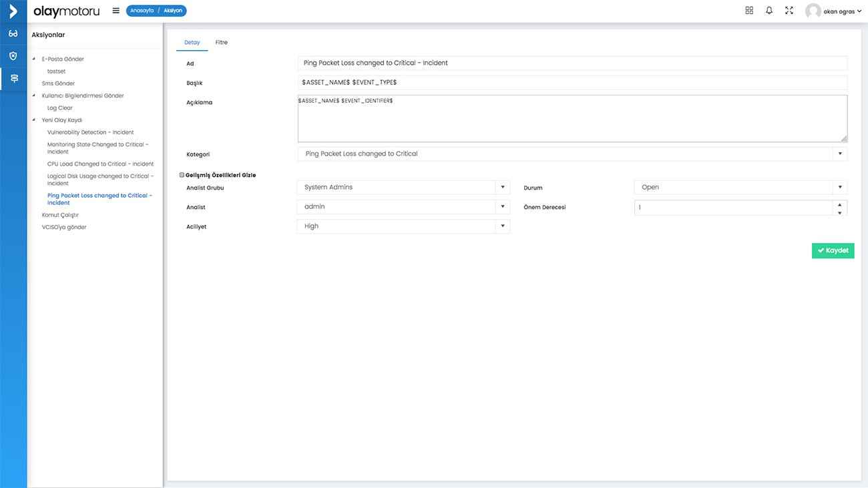
Task: Open CPU Load Changed to Critical action
Action: [x=101, y=164]
